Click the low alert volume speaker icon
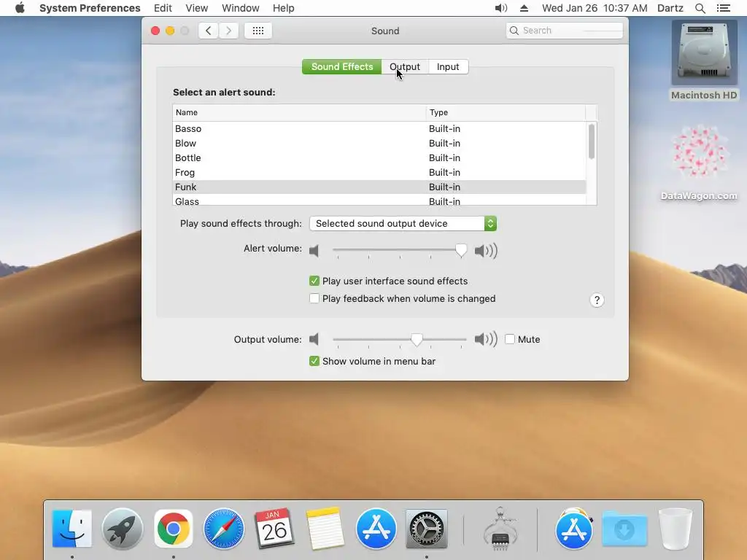 pyautogui.click(x=314, y=251)
